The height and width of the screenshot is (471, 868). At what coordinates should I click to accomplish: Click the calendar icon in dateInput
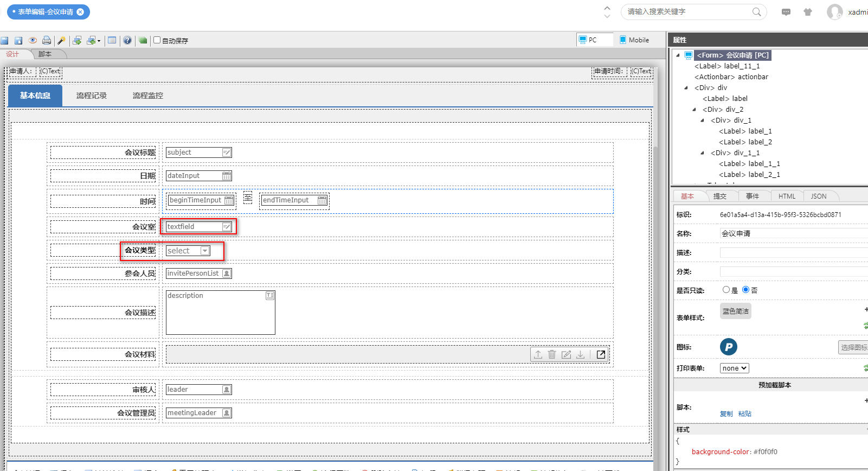click(227, 176)
